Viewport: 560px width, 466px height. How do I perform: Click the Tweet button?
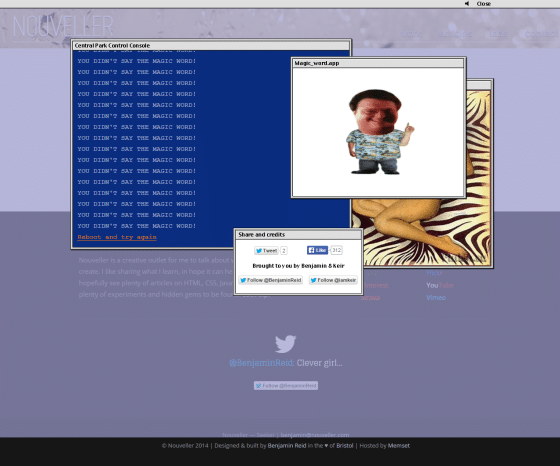tap(266, 251)
